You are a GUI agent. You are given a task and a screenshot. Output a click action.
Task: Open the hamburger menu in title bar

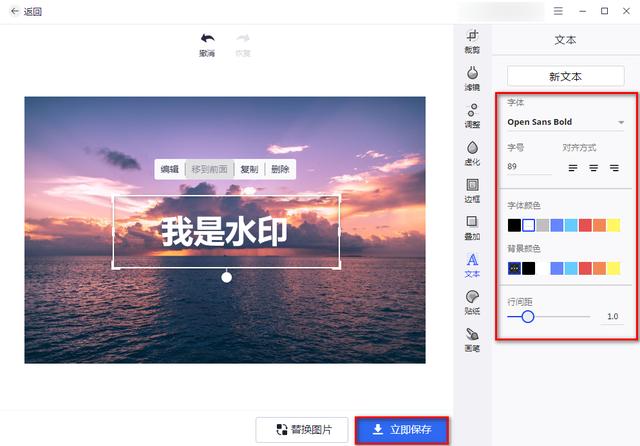[x=558, y=11]
